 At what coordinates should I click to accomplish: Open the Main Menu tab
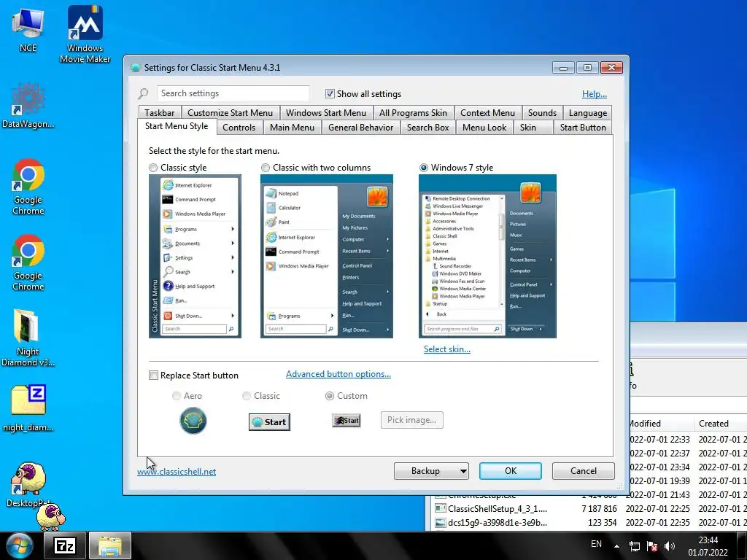[x=292, y=128]
